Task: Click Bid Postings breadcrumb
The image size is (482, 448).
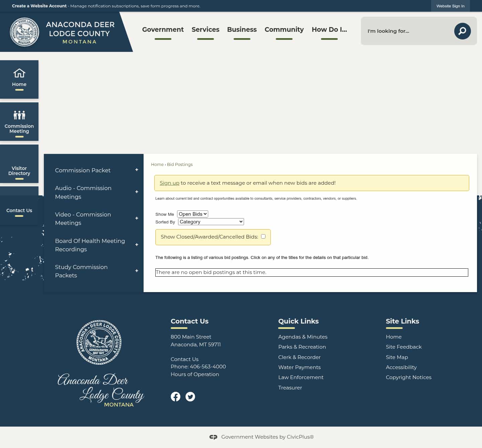Action: click(x=180, y=164)
